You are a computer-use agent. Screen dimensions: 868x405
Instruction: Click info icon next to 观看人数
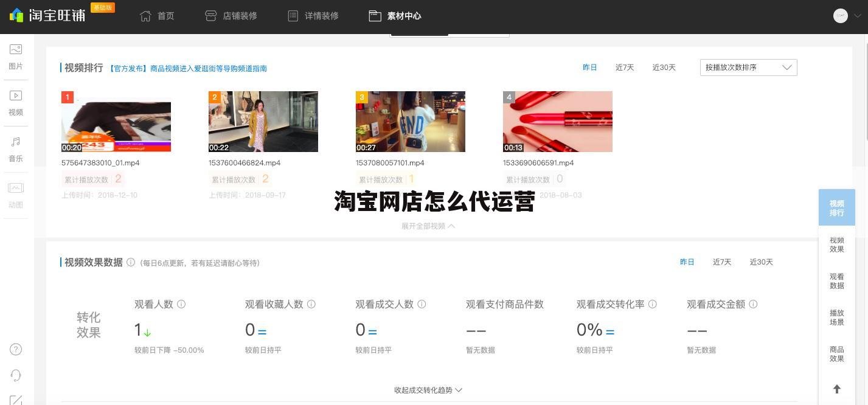click(x=181, y=304)
